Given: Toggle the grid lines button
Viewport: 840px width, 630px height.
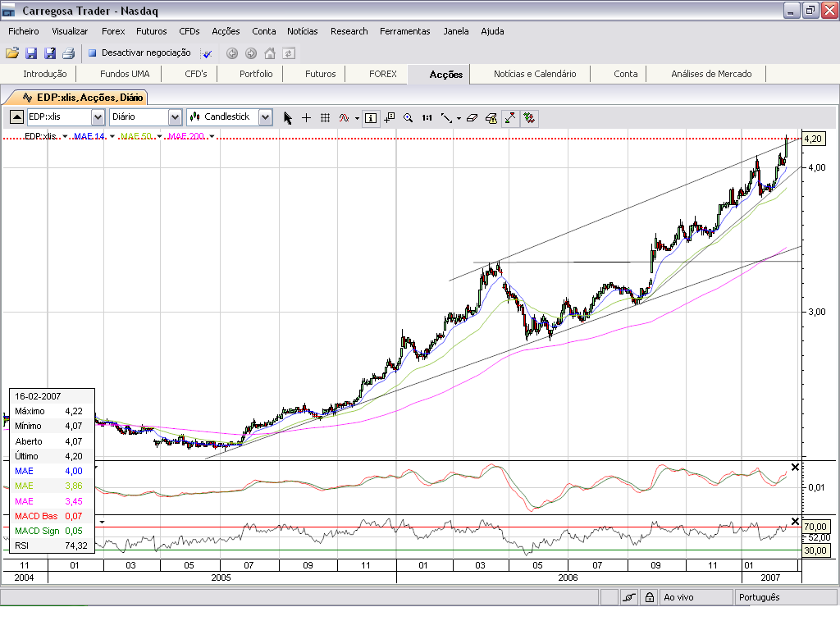Looking at the screenshot, I should 325,117.
